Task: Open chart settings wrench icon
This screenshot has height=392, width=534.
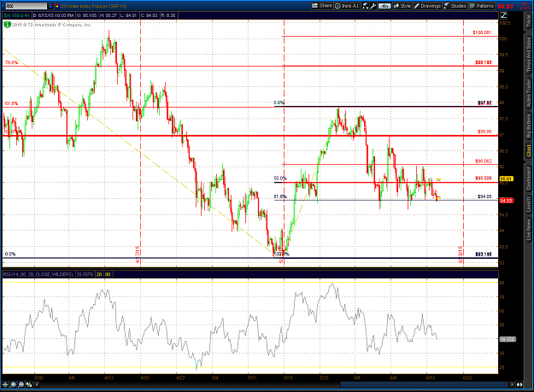Action: coord(373,6)
